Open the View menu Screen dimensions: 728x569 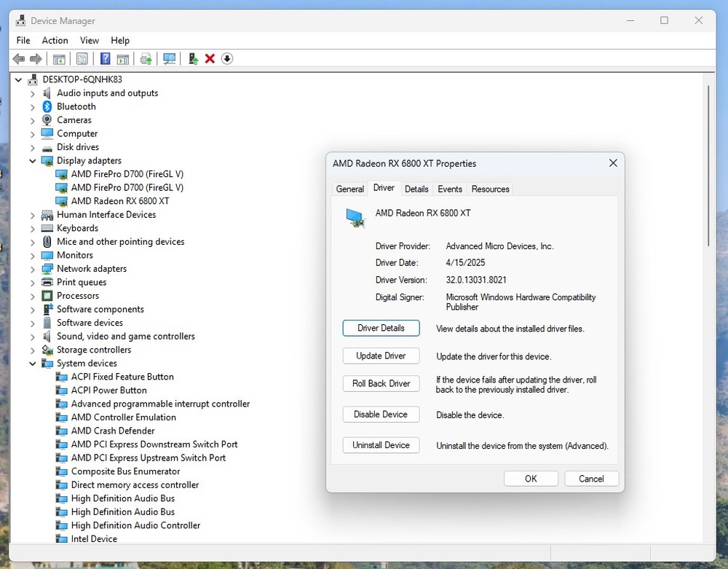[x=89, y=40]
